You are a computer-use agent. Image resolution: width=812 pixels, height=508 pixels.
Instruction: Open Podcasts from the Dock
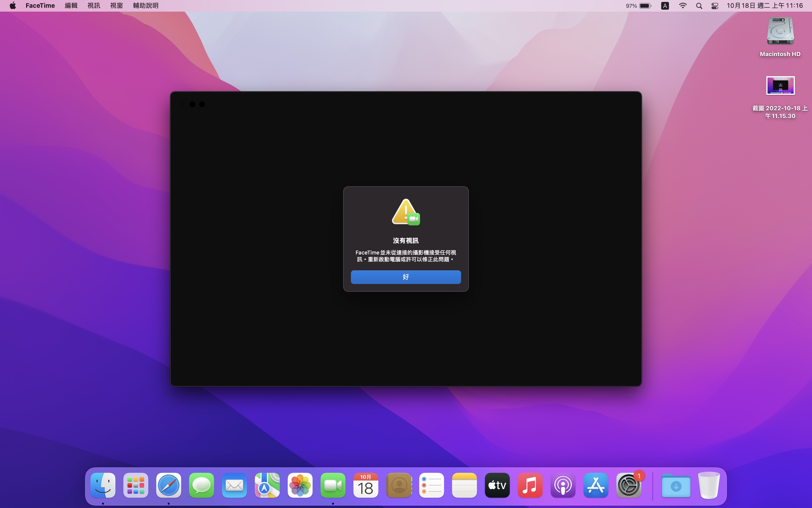click(563, 485)
